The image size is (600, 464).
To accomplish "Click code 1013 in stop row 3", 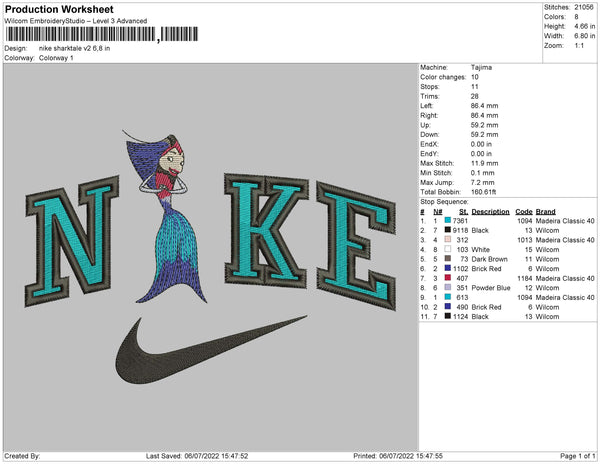I will pyautogui.click(x=525, y=240).
